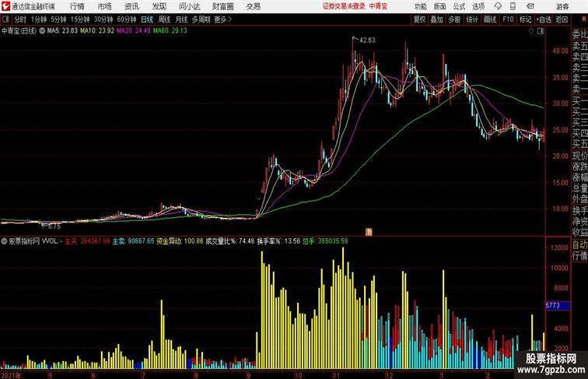Click the 换手率% 13.56 value
This screenshot has height=379, width=588.
(278, 241)
